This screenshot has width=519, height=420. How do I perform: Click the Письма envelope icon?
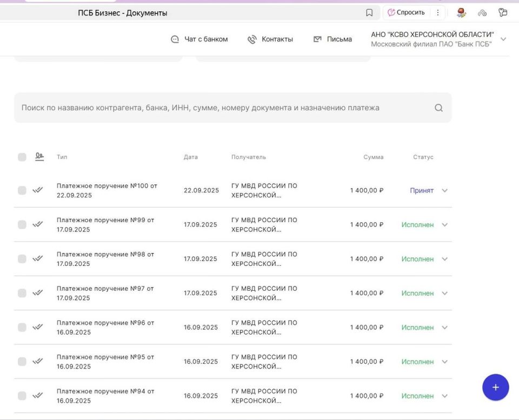317,39
